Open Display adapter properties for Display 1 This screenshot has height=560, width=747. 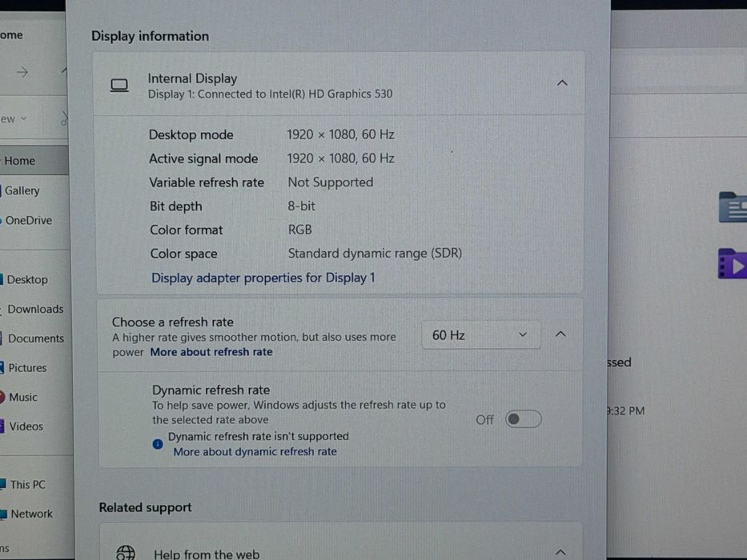pos(263,278)
